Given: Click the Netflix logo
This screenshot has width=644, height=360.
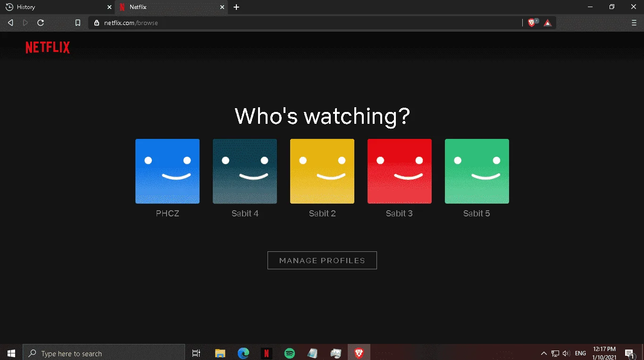Looking at the screenshot, I should pyautogui.click(x=48, y=47).
